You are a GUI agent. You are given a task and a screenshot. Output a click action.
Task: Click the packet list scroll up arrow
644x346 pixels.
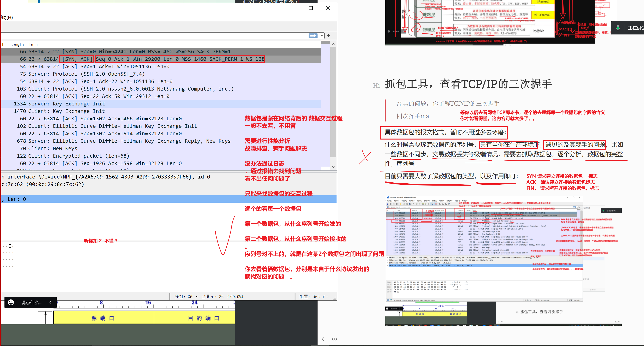click(x=333, y=44)
